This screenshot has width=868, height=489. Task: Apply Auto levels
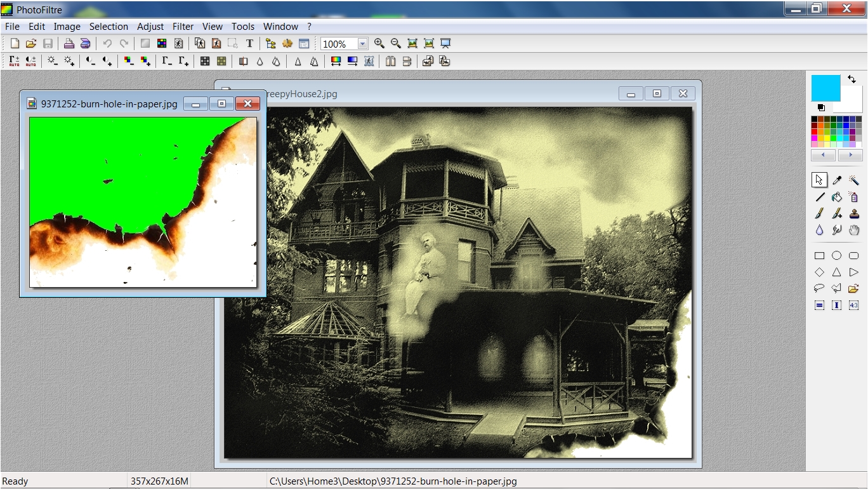14,61
